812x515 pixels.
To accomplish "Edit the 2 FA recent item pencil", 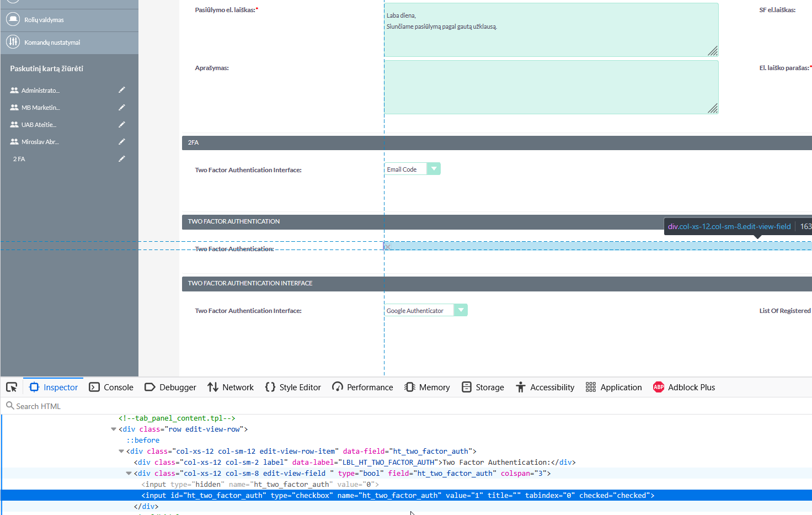I will [x=122, y=158].
